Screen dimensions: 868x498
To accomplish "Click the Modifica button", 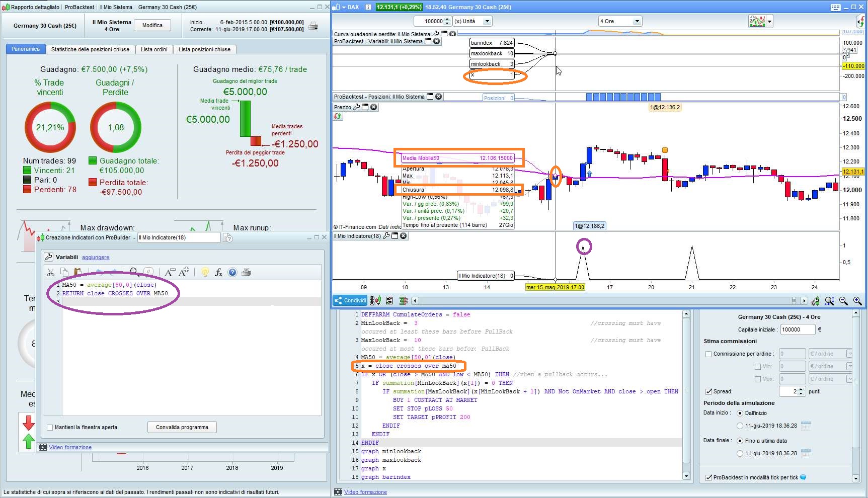I will (152, 25).
